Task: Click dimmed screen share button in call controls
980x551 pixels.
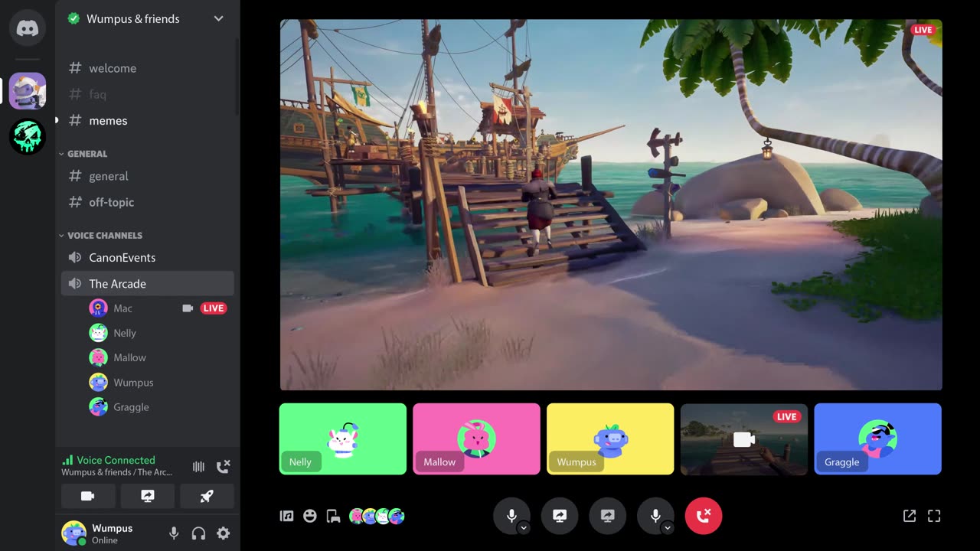Action: 608,516
